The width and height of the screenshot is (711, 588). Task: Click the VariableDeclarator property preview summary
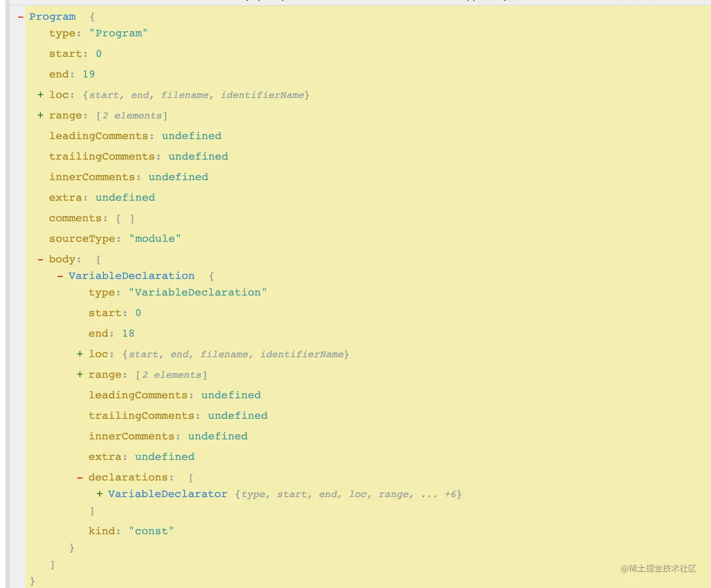click(x=348, y=494)
